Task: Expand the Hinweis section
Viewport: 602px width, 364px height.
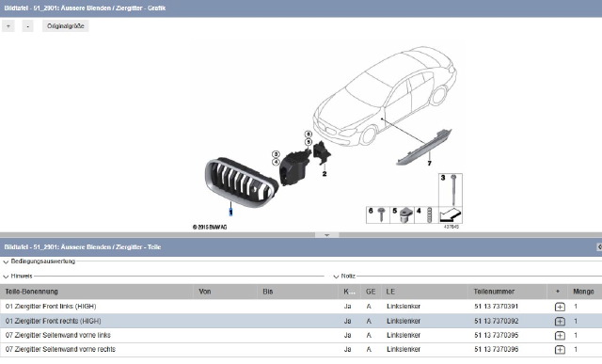Action: (x=6, y=277)
